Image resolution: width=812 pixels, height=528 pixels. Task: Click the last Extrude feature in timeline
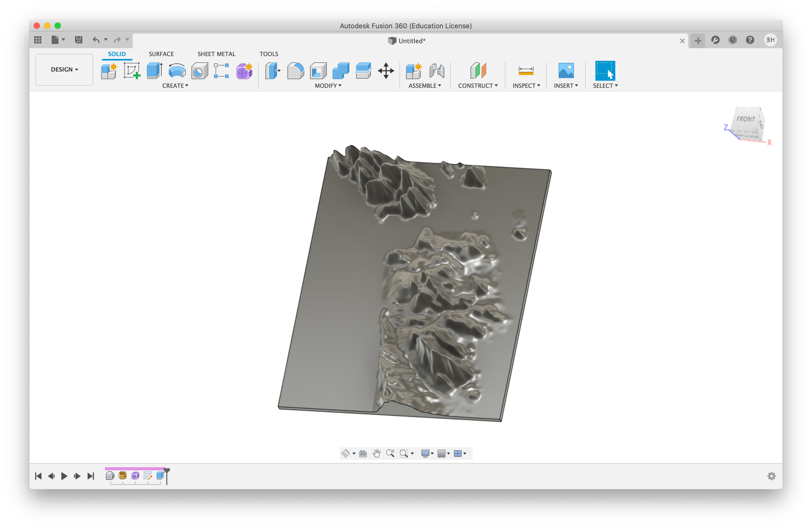coord(160,476)
